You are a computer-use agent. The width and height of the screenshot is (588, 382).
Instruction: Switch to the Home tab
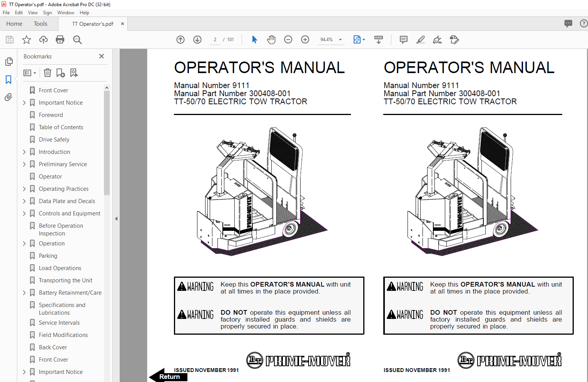tap(14, 24)
